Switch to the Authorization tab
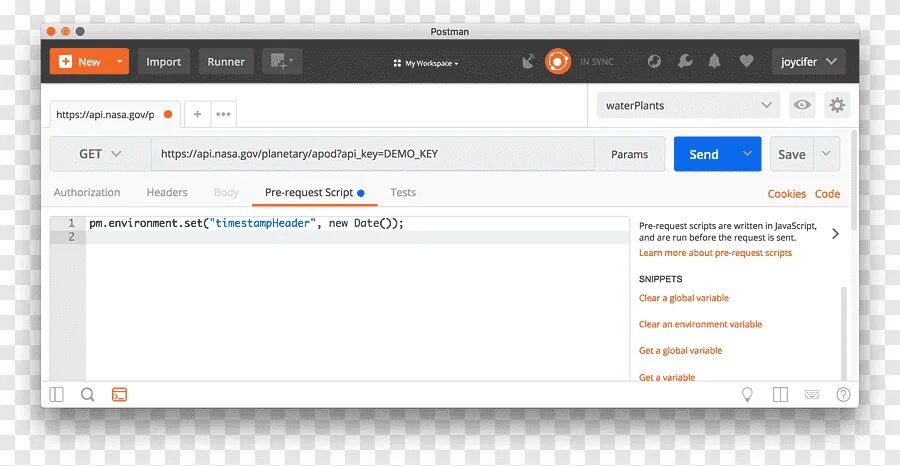This screenshot has width=900, height=466. tap(87, 192)
